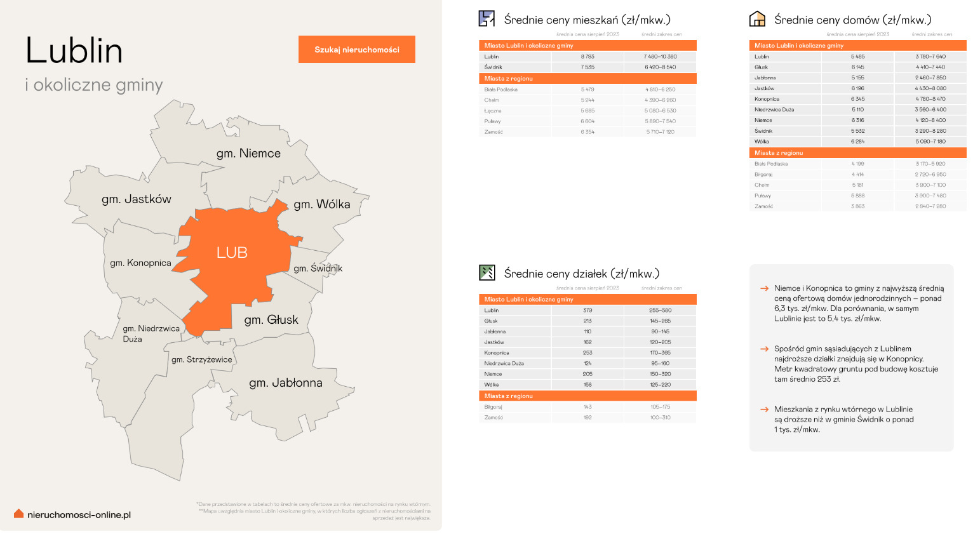Click arrow bullet beside Mieszkania z rynku wtórnego note

click(x=765, y=410)
